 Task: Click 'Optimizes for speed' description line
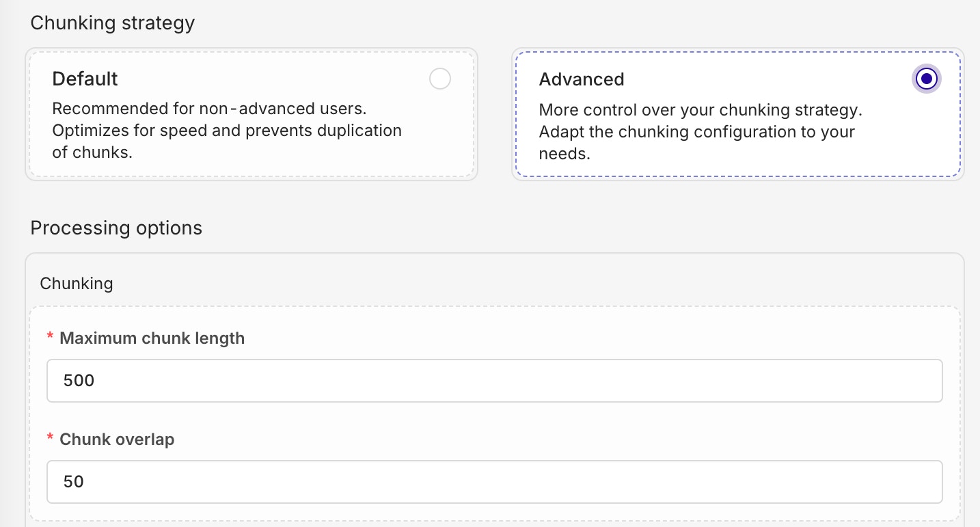[226, 131]
